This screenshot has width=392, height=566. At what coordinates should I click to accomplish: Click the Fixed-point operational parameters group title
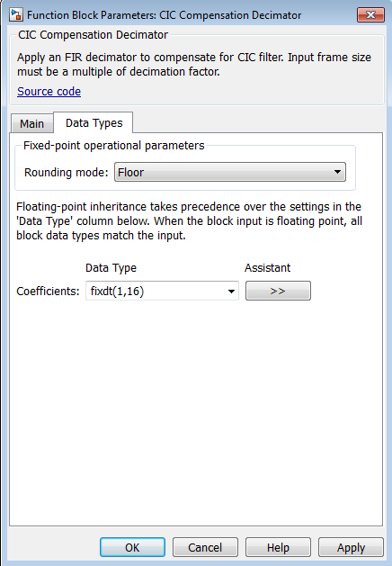(x=113, y=146)
